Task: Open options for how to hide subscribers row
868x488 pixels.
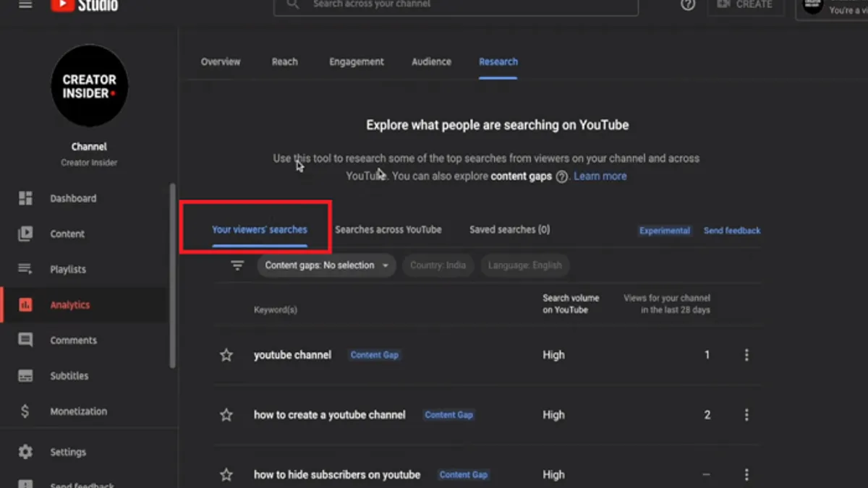Action: click(x=746, y=475)
